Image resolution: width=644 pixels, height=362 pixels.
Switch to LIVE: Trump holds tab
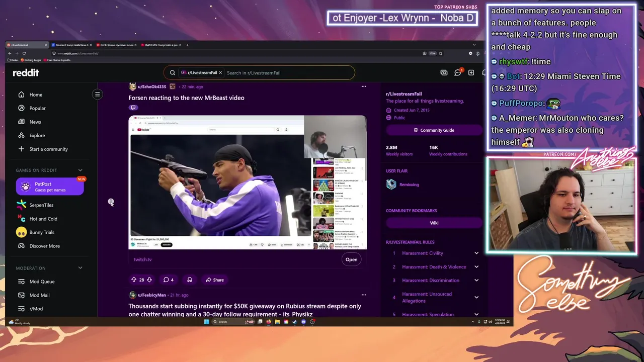point(160,45)
